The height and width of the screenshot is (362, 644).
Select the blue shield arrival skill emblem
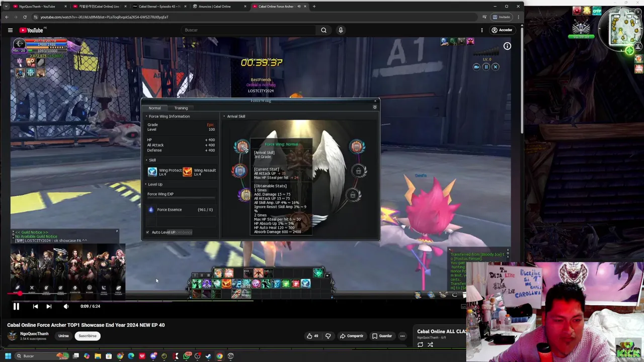tap(239, 171)
